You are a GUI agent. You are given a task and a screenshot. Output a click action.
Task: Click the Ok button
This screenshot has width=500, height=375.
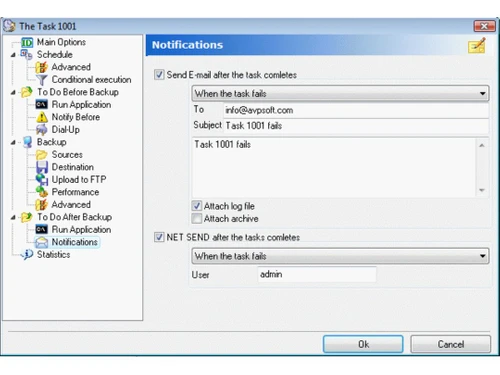(x=363, y=344)
